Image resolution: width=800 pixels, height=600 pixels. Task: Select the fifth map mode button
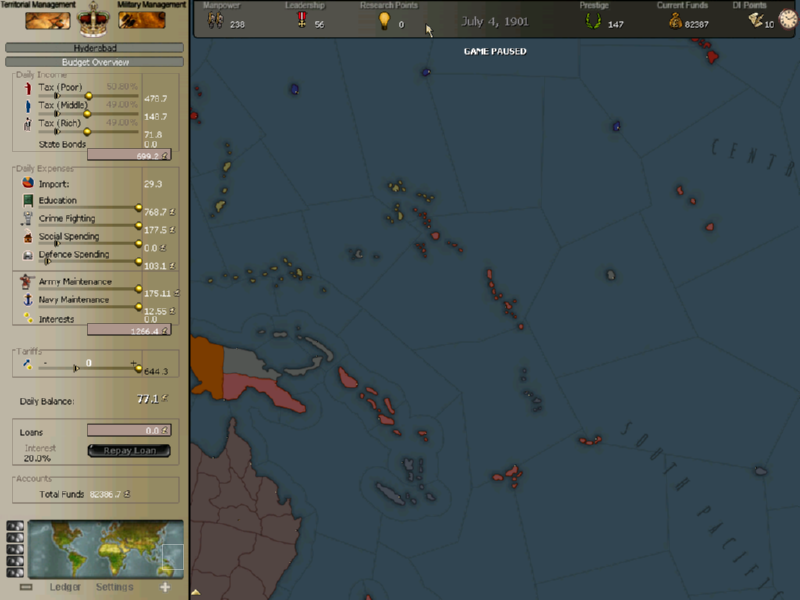point(15,572)
